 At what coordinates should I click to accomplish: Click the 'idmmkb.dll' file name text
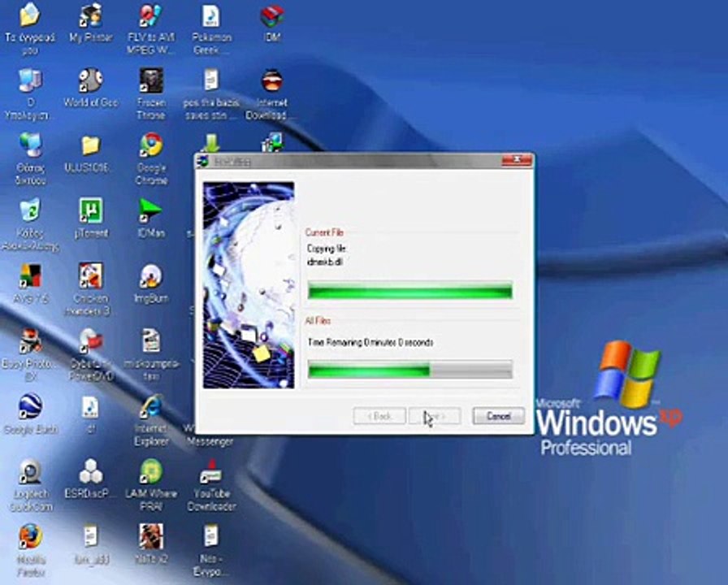coord(325,262)
